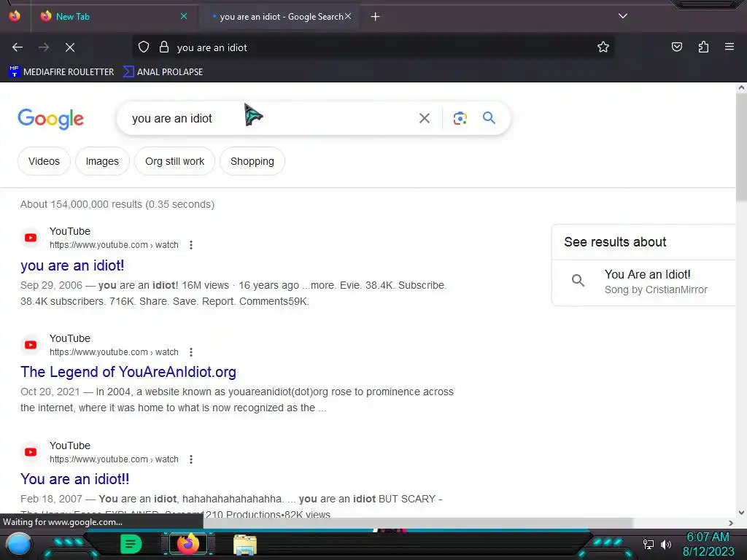Open File Explorer from the taskbar

point(245,545)
